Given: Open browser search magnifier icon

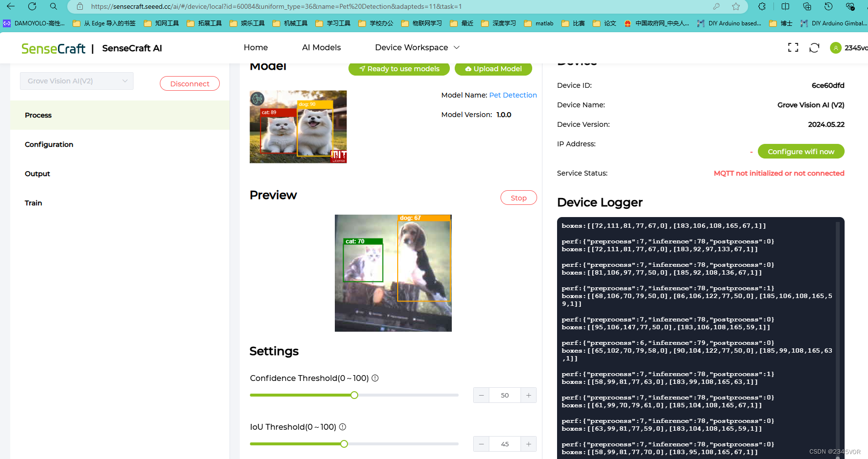Looking at the screenshot, I should pyautogui.click(x=54, y=6).
